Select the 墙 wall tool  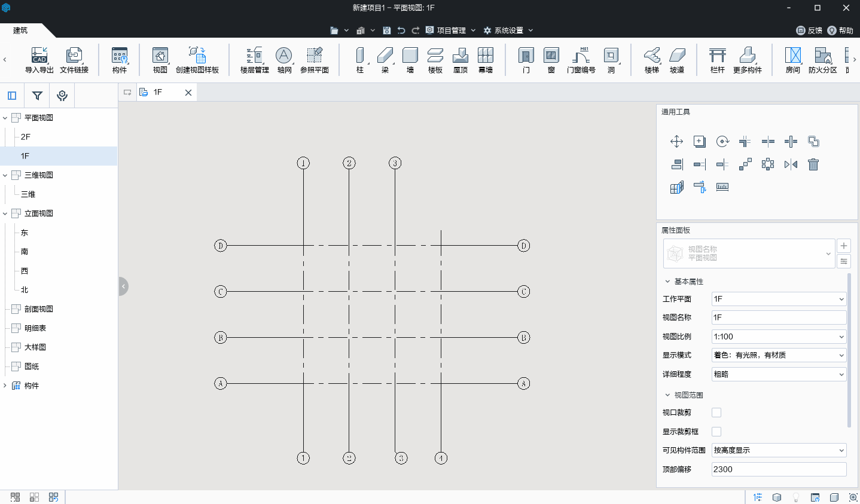410,60
